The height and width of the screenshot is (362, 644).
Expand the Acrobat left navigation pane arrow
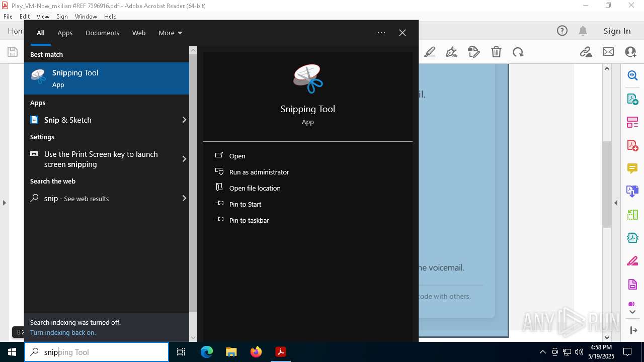(5, 203)
